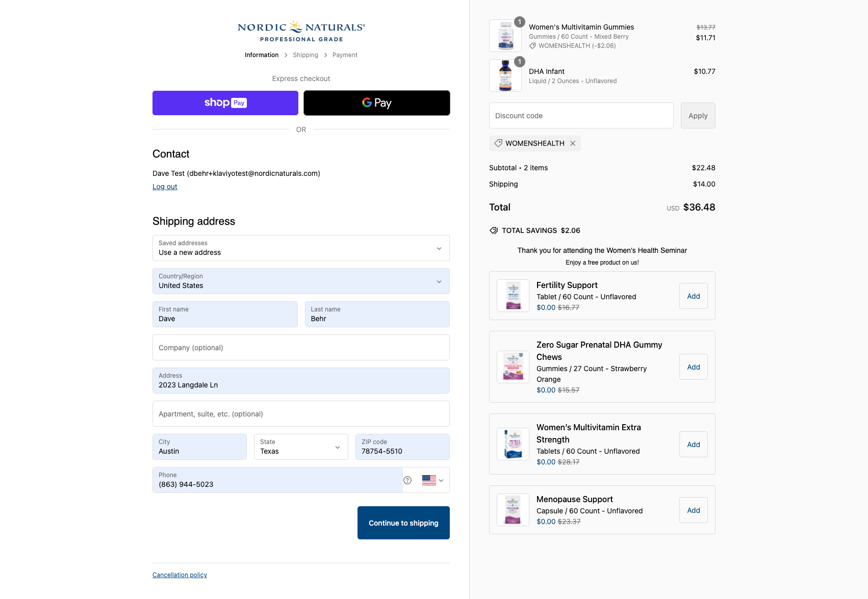Click the Log out link
The height and width of the screenshot is (599, 868).
(x=165, y=187)
